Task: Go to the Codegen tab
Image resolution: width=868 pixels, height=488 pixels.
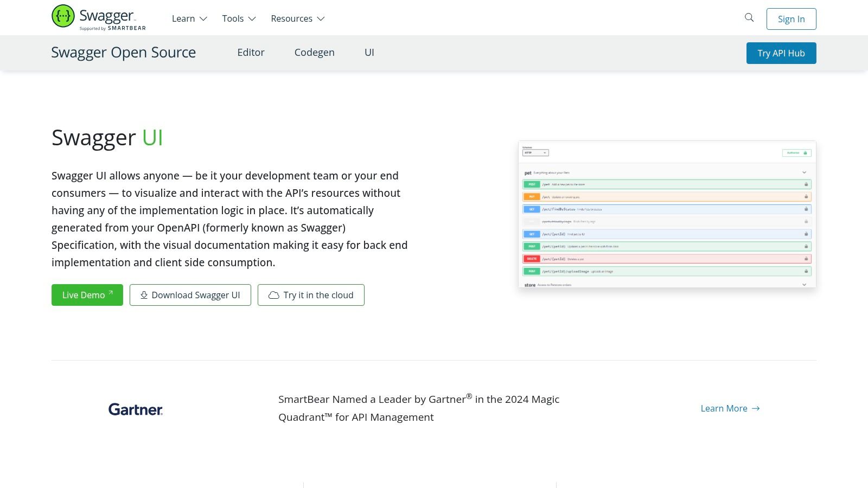Action: [314, 53]
